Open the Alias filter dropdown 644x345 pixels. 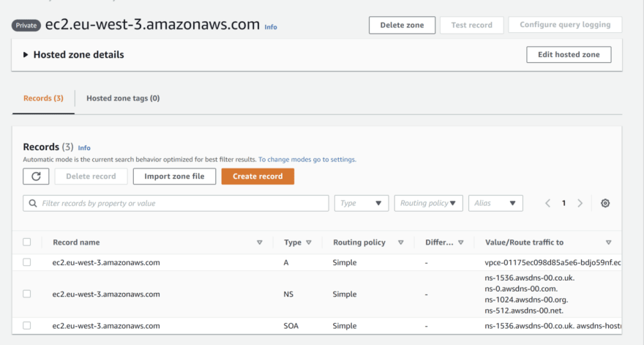(x=495, y=203)
